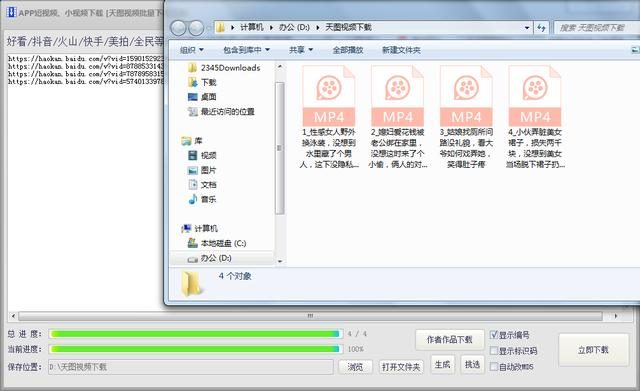Viewport: 640px width, 391px height.
Task: Enable the 显示标识码 checkbox
Action: (494, 351)
